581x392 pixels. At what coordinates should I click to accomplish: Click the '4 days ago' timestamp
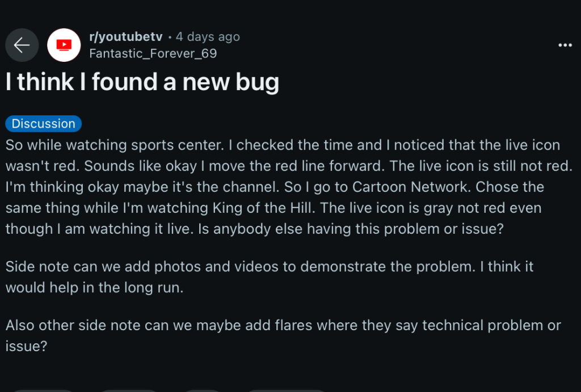208,37
